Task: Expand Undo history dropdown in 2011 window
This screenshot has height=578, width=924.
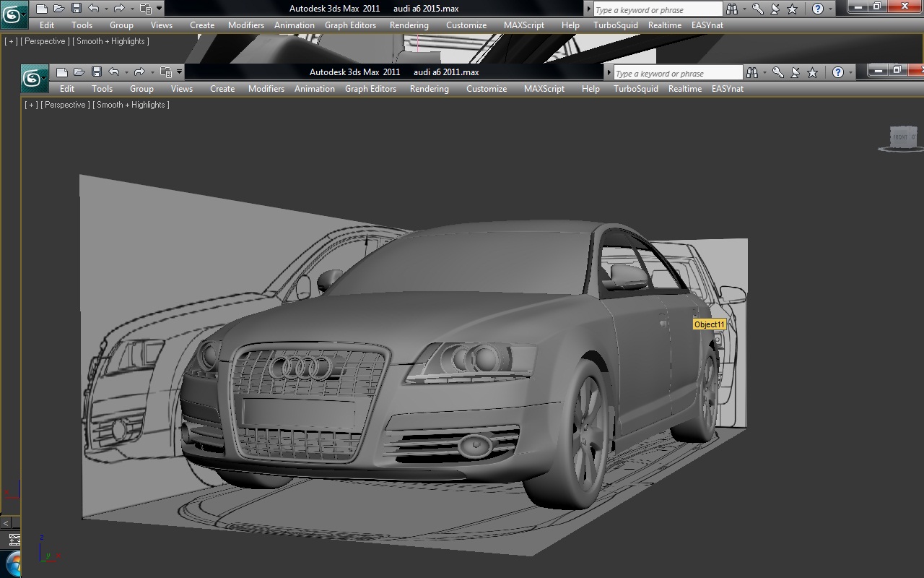Action: click(x=127, y=72)
